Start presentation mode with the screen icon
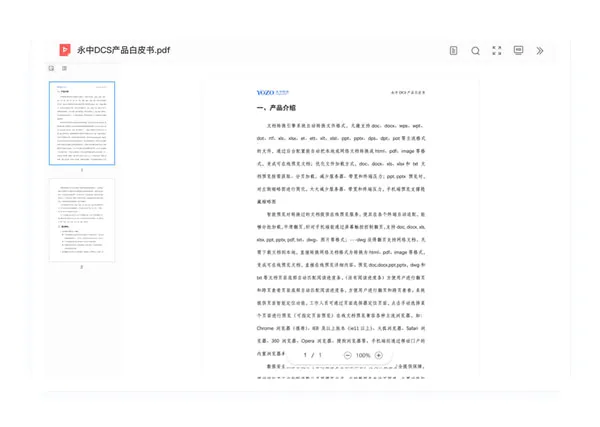The height and width of the screenshot is (427, 600). coord(518,51)
